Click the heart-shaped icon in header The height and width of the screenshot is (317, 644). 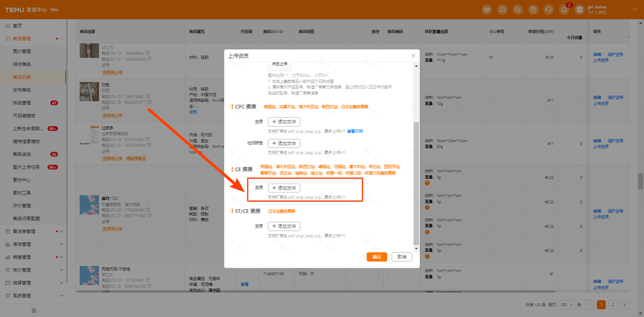pos(487,10)
